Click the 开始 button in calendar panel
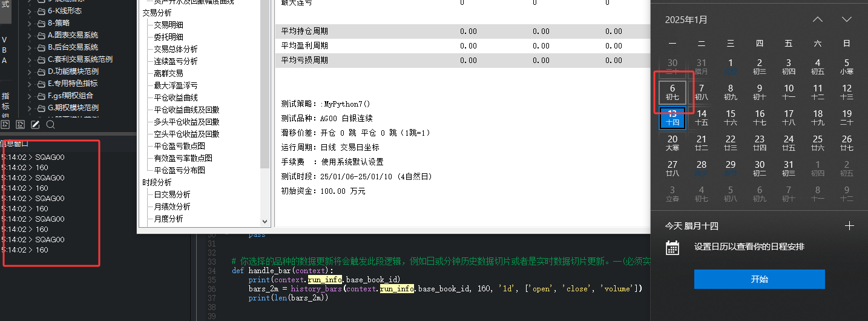 (759, 279)
